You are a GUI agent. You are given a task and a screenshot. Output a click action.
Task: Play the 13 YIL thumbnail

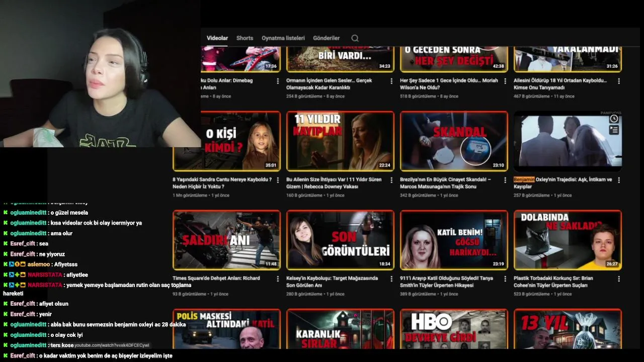point(568,329)
